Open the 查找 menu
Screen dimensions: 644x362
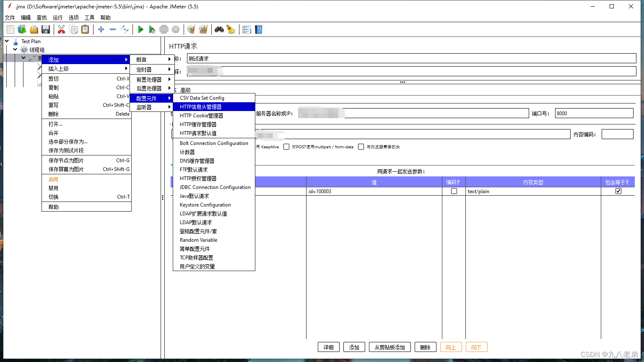(x=42, y=18)
